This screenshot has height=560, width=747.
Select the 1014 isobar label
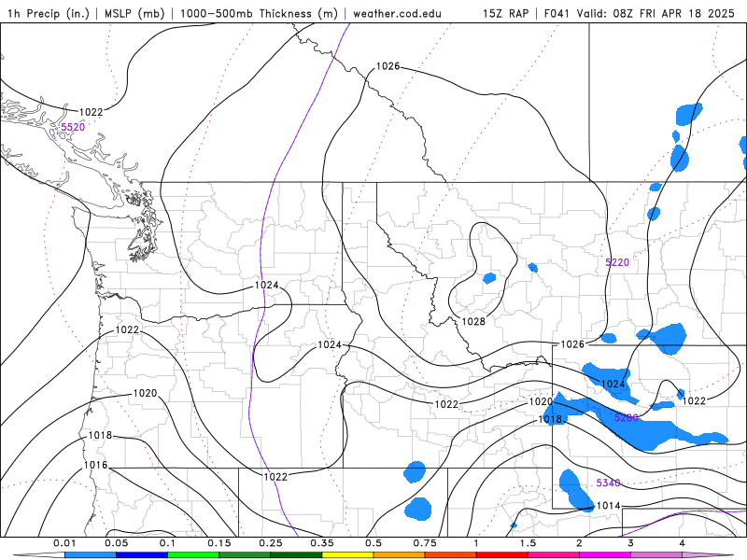tap(609, 505)
